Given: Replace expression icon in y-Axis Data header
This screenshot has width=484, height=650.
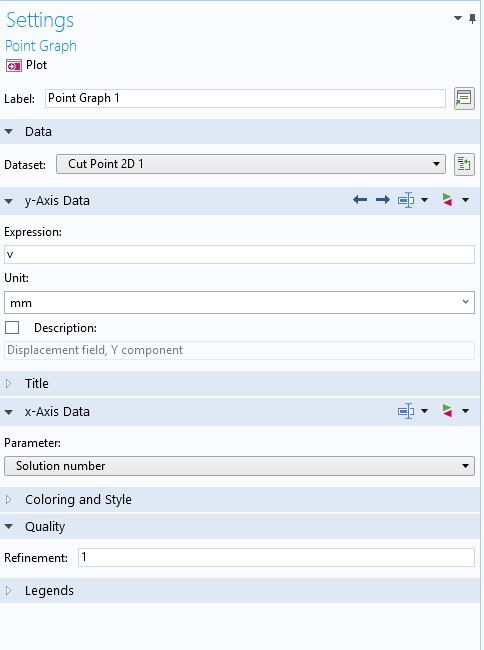Looking at the screenshot, I should point(447,200).
